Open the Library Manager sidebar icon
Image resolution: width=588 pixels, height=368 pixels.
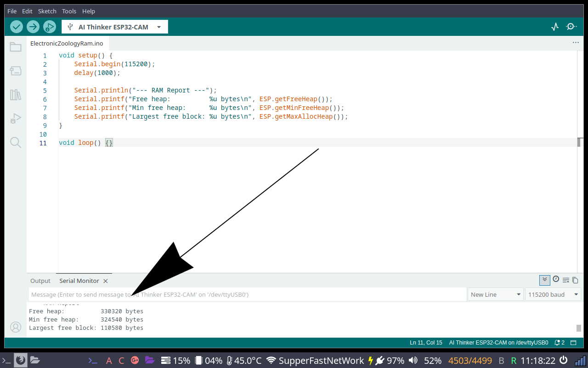click(16, 95)
